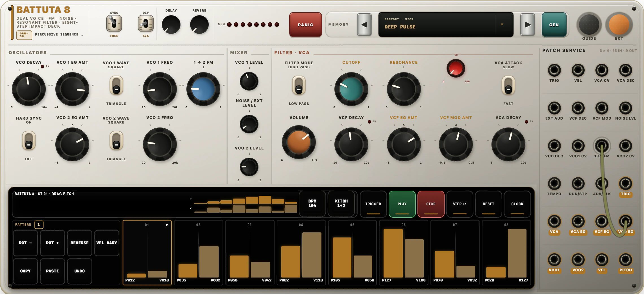644x295 pixels.
Task: Open the Deep Pulse preset dropdown arrow
Action: click(x=502, y=25)
